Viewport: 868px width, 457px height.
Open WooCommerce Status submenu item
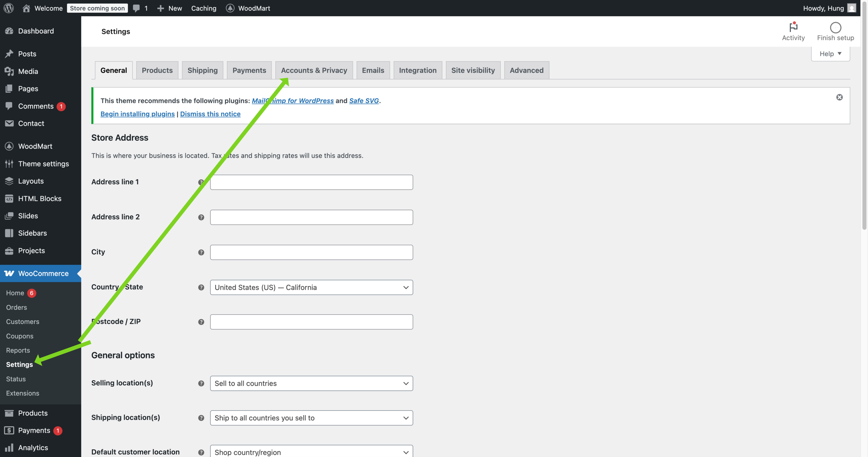[x=16, y=379]
